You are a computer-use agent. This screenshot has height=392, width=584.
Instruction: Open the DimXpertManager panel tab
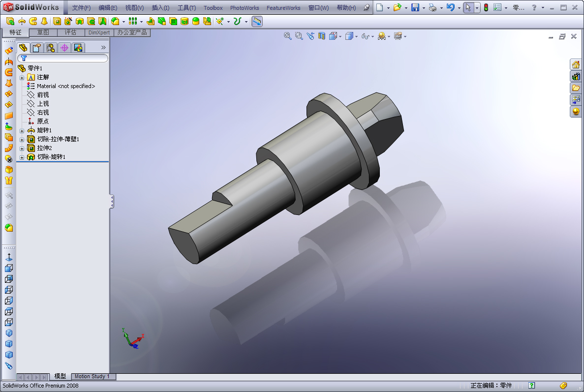(x=64, y=48)
